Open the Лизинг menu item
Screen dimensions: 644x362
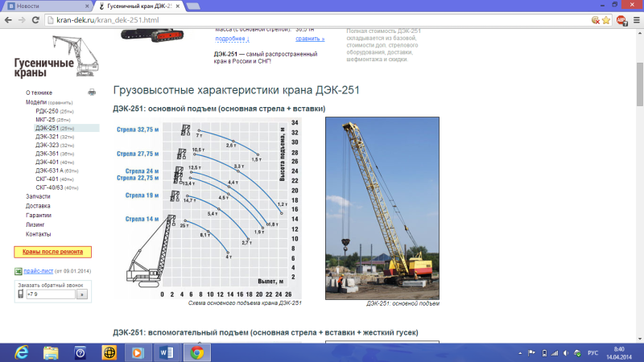[x=35, y=225]
